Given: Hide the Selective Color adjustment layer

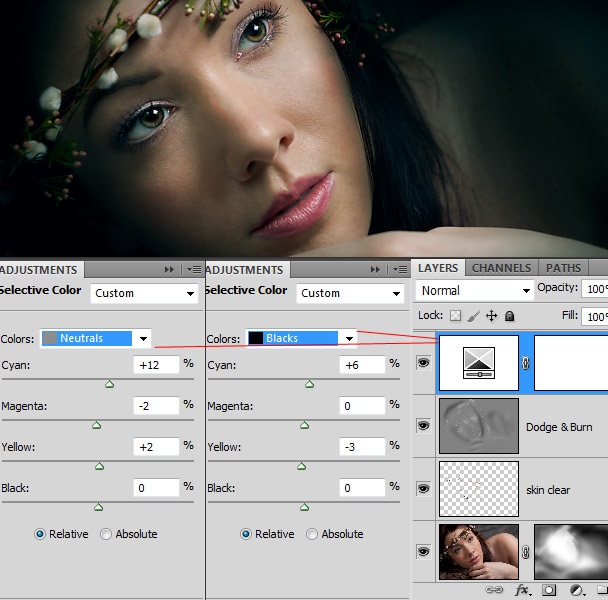Looking at the screenshot, I should (423, 363).
